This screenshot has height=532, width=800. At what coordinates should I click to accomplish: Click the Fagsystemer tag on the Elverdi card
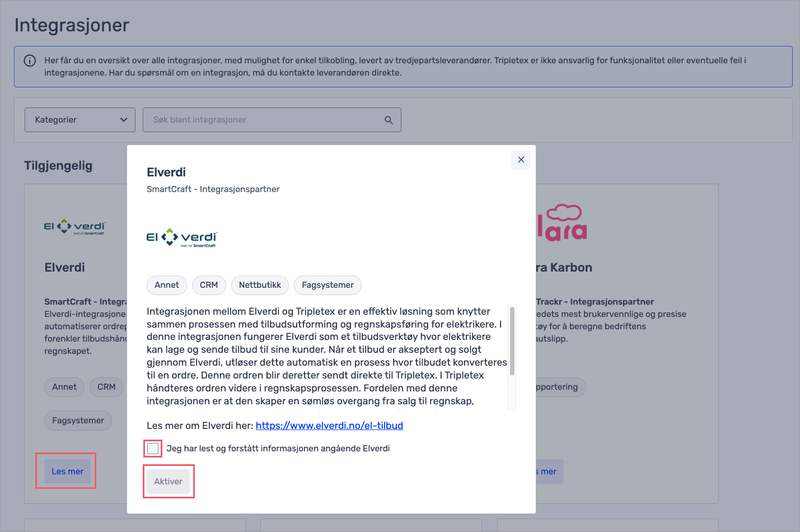(78, 421)
